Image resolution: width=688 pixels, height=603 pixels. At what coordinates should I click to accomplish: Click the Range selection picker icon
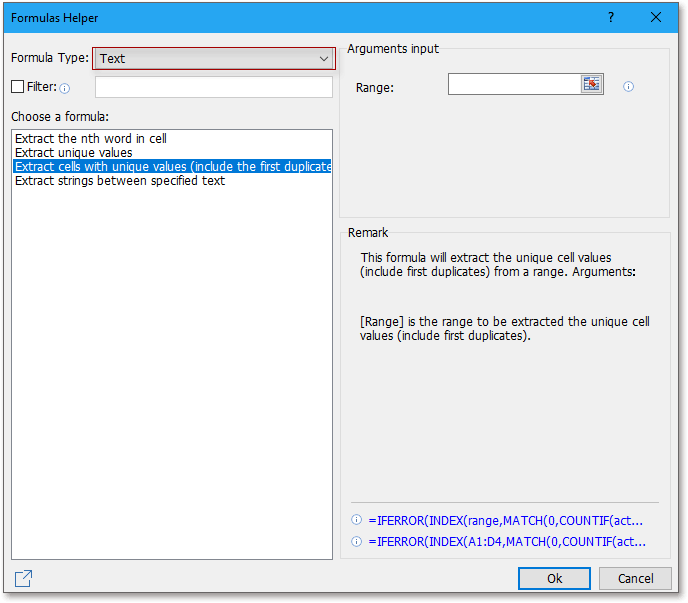click(591, 84)
